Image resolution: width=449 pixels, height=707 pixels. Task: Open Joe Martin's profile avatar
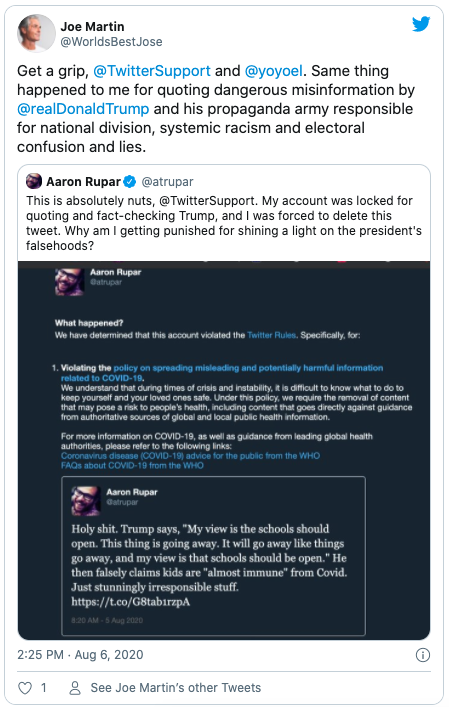click(x=37, y=33)
